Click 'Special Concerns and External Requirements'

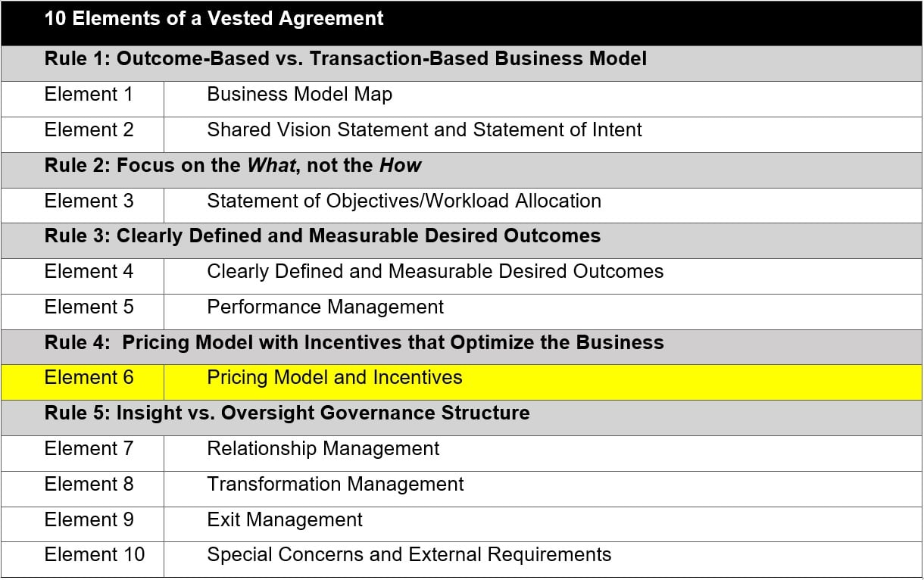[x=409, y=555]
